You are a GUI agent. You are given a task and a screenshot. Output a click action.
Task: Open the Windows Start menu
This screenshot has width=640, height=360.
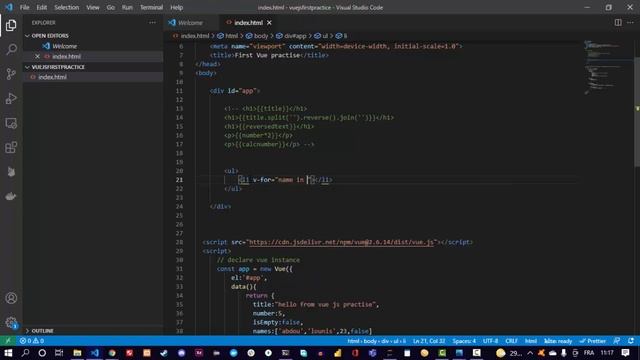point(8,353)
